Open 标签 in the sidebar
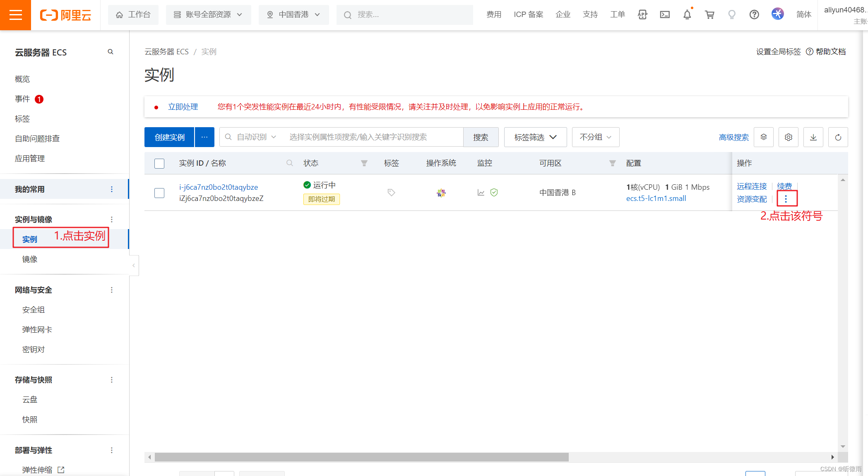 tap(22, 119)
